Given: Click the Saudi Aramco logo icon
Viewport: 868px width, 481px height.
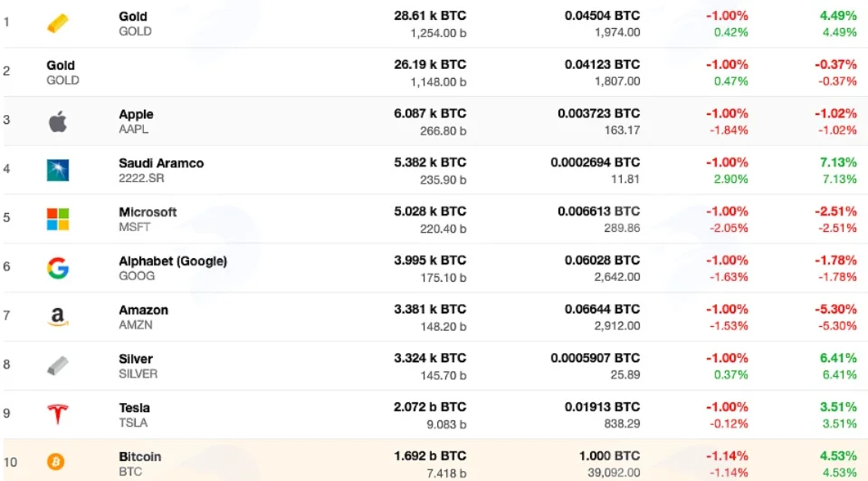Looking at the screenshot, I should [58, 170].
